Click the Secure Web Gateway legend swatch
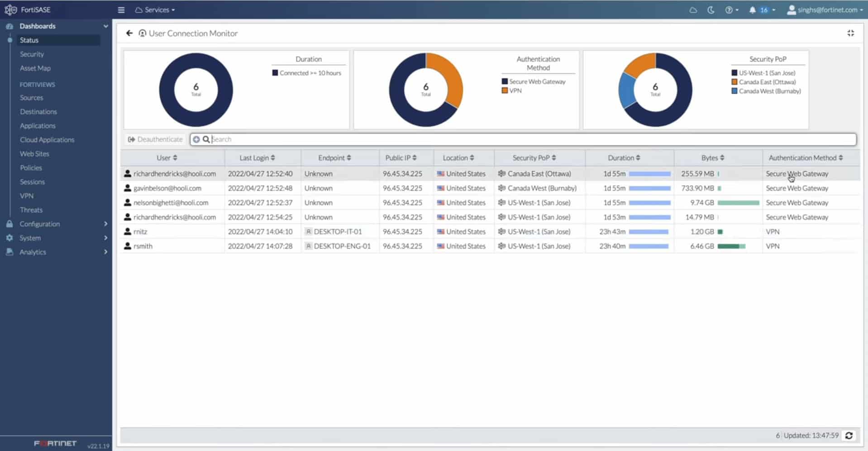 click(x=505, y=82)
